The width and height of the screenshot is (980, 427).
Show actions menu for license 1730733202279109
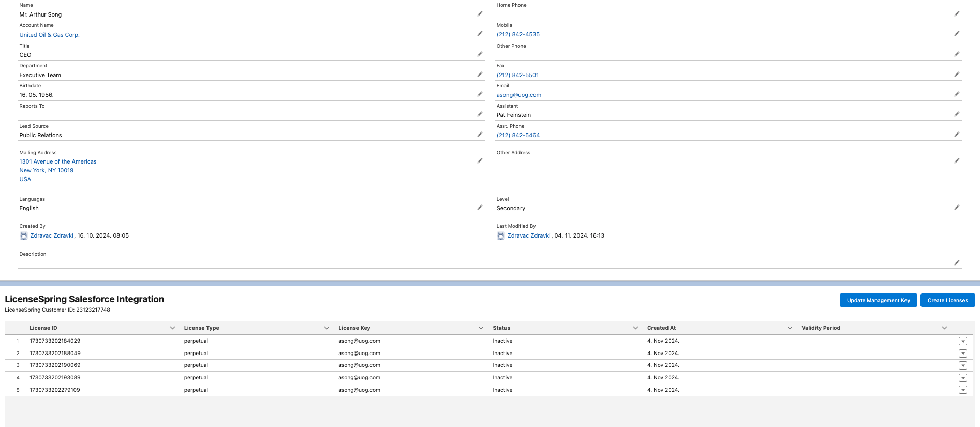[x=962, y=390]
